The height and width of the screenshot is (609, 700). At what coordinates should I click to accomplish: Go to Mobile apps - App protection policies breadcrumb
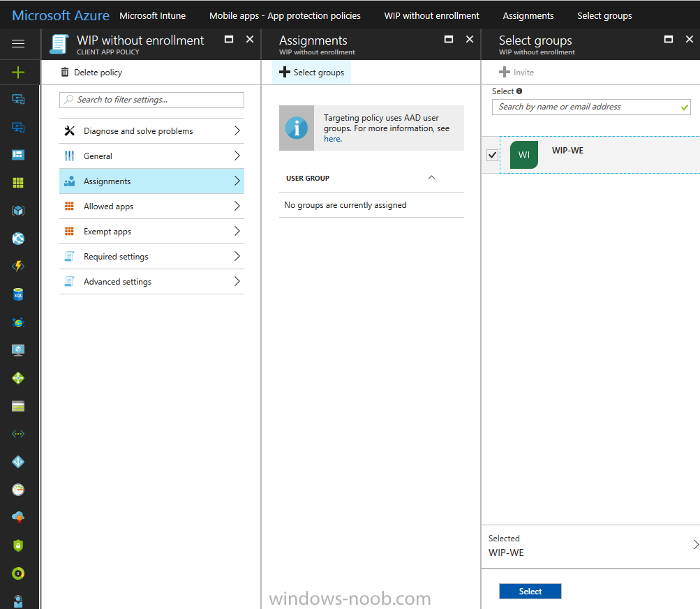click(x=285, y=15)
